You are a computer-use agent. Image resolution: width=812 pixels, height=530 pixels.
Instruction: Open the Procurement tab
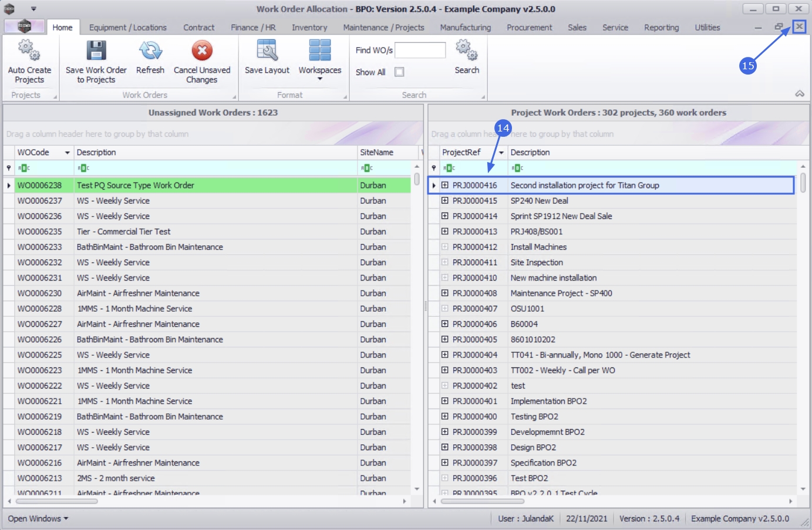(x=530, y=28)
